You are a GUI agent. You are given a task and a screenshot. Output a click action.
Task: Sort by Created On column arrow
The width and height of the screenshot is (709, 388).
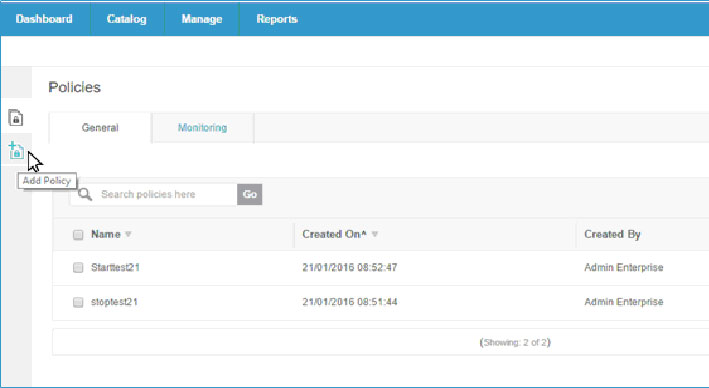pyautogui.click(x=374, y=234)
